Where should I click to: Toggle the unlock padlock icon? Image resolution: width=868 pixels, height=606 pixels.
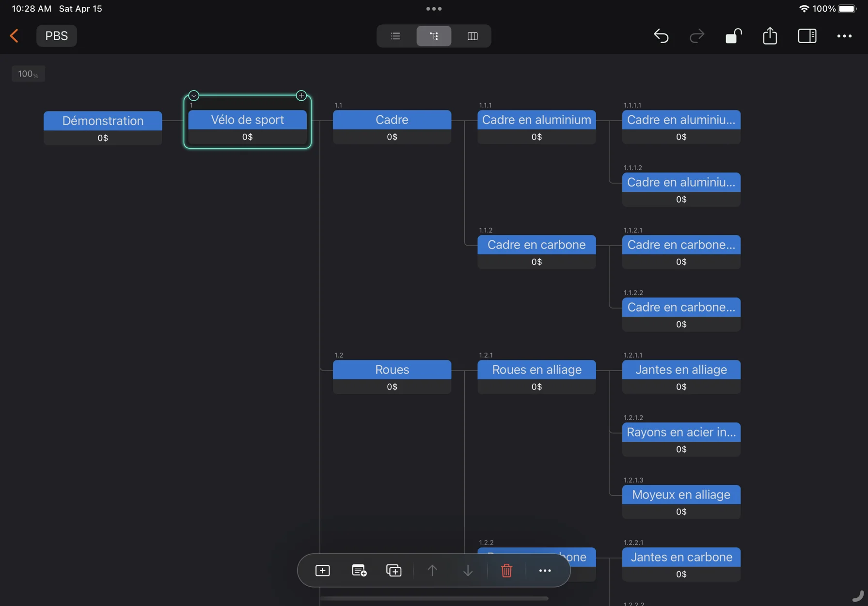coord(733,36)
